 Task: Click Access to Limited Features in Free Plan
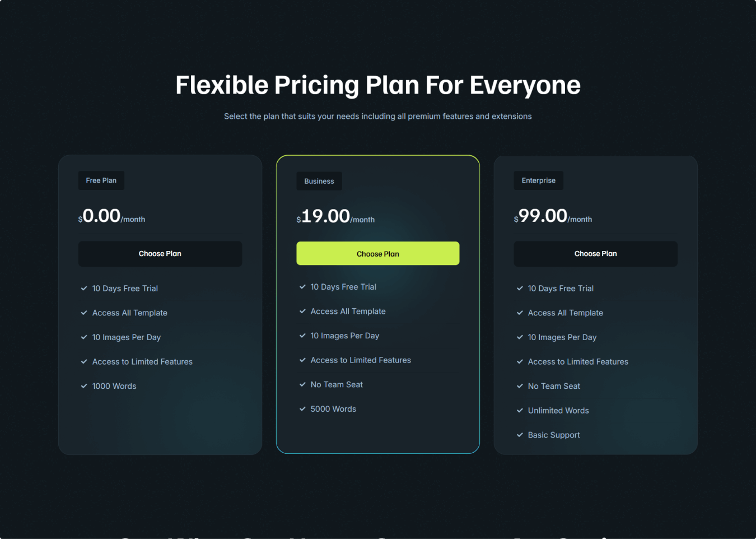(142, 362)
